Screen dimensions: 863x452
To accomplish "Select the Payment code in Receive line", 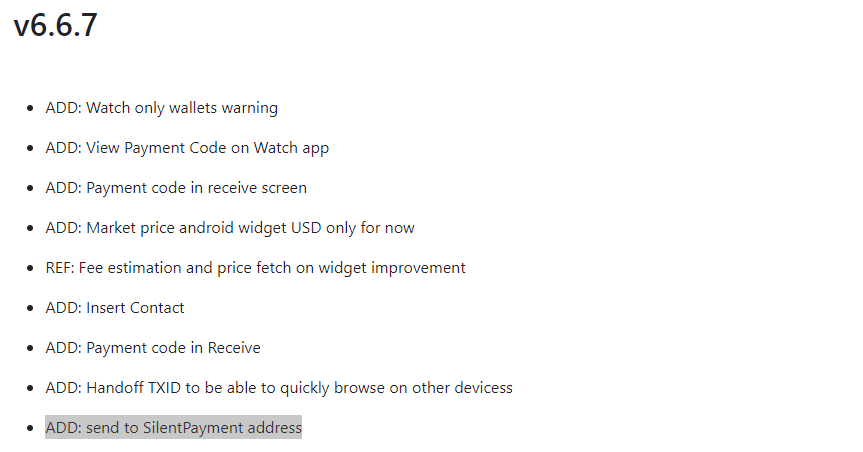I will coord(153,348).
